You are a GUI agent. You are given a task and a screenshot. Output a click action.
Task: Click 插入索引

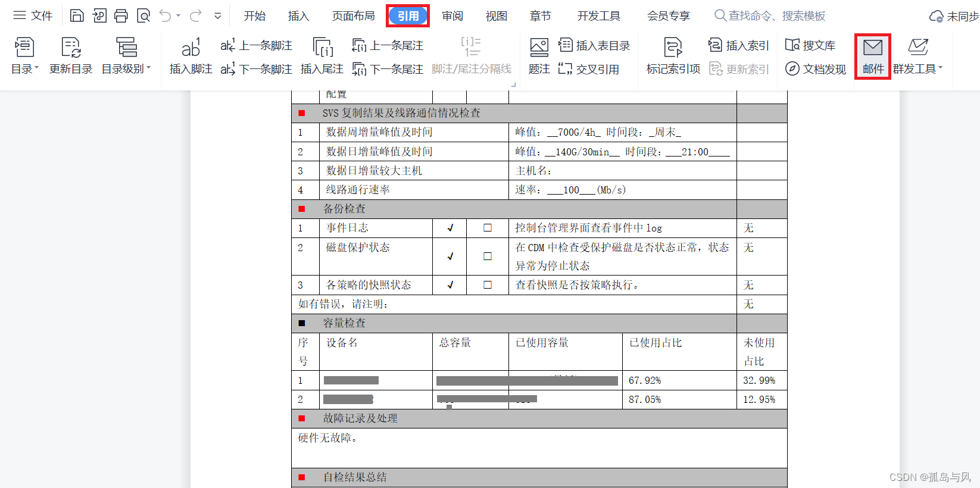[739, 45]
